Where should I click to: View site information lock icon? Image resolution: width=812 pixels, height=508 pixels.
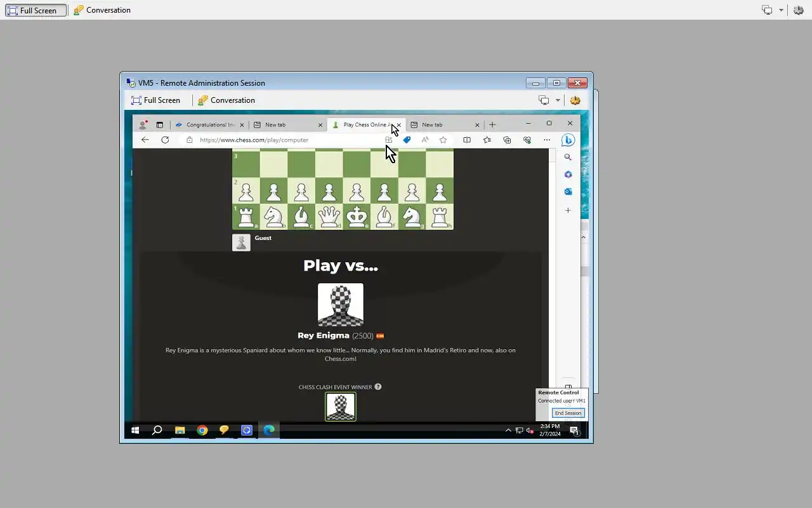pyautogui.click(x=189, y=140)
